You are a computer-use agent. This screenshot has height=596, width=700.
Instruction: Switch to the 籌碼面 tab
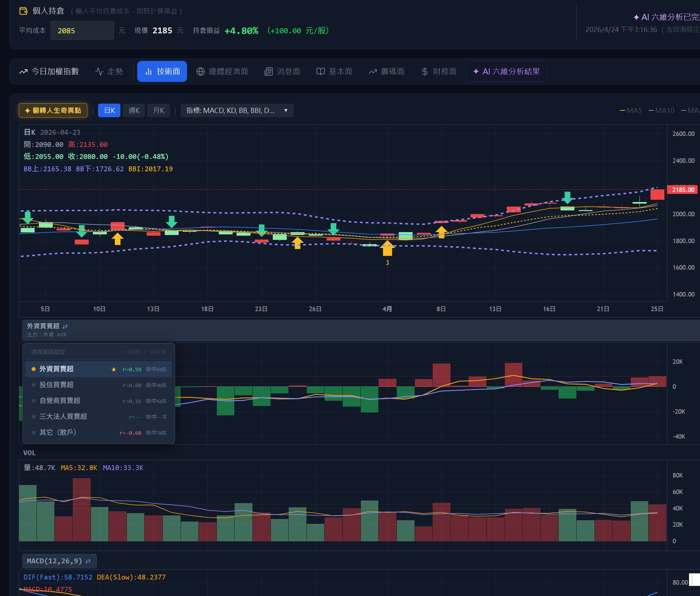pyautogui.click(x=386, y=71)
